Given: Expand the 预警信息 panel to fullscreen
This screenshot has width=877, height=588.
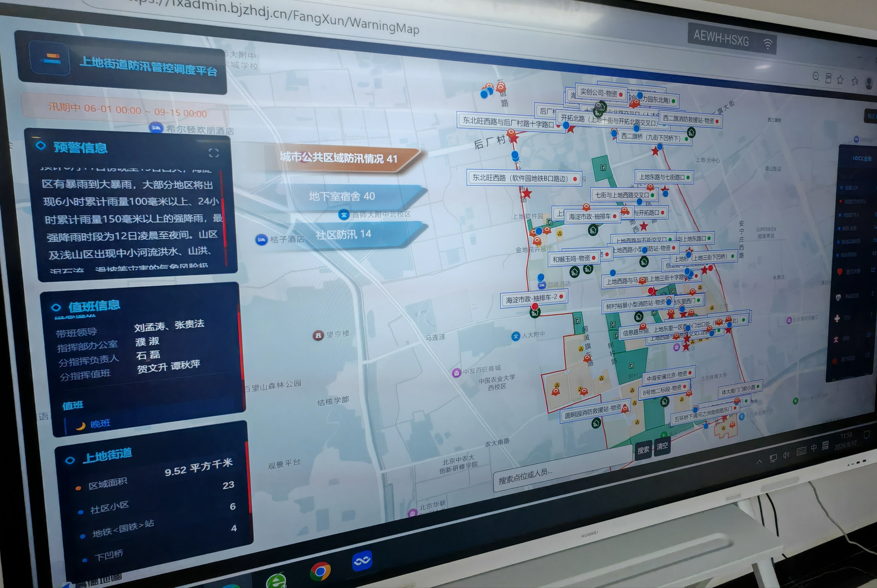Looking at the screenshot, I should pyautogui.click(x=214, y=153).
